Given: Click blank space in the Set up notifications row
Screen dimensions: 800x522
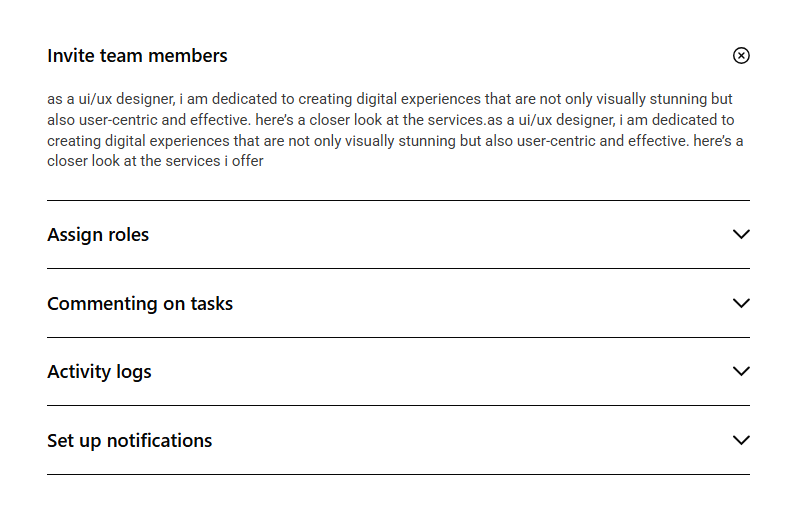Looking at the screenshot, I should 470,440.
